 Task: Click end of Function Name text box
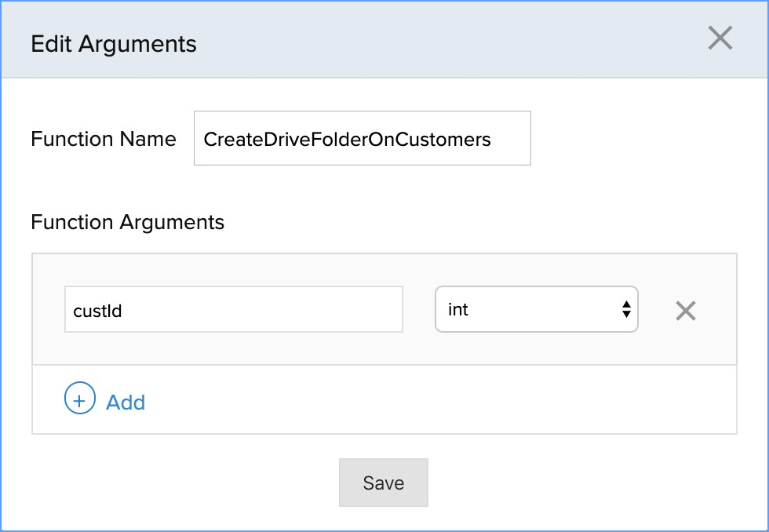point(514,139)
